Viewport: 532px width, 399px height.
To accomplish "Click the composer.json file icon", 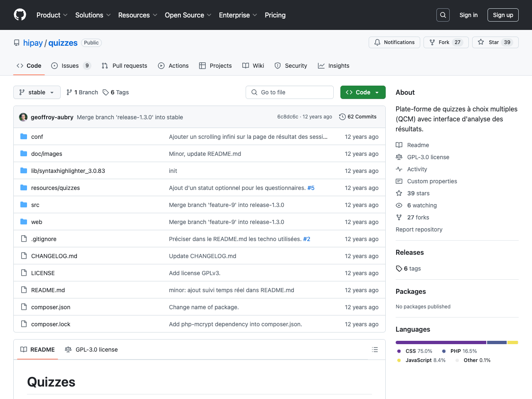I will point(24,307).
